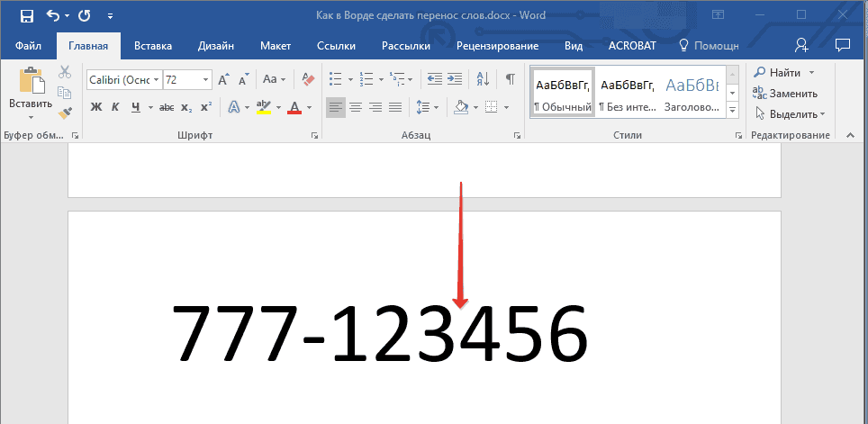
Task: Increase paragraph indent
Action: tap(455, 79)
